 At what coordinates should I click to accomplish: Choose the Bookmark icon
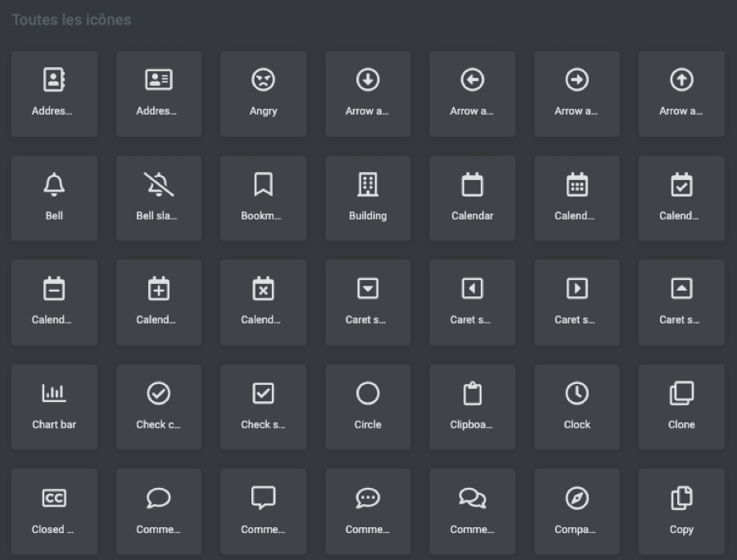pos(263,197)
